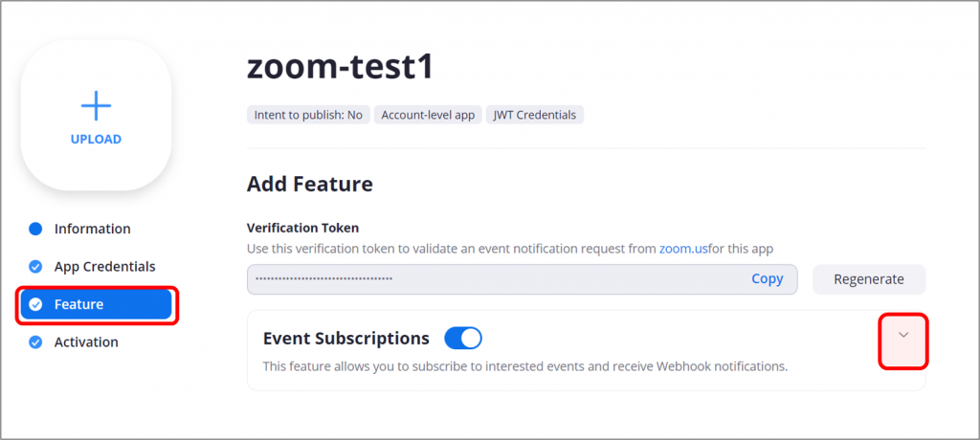This screenshot has height=440, width=980.
Task: Open the Information section
Action: pos(92,229)
